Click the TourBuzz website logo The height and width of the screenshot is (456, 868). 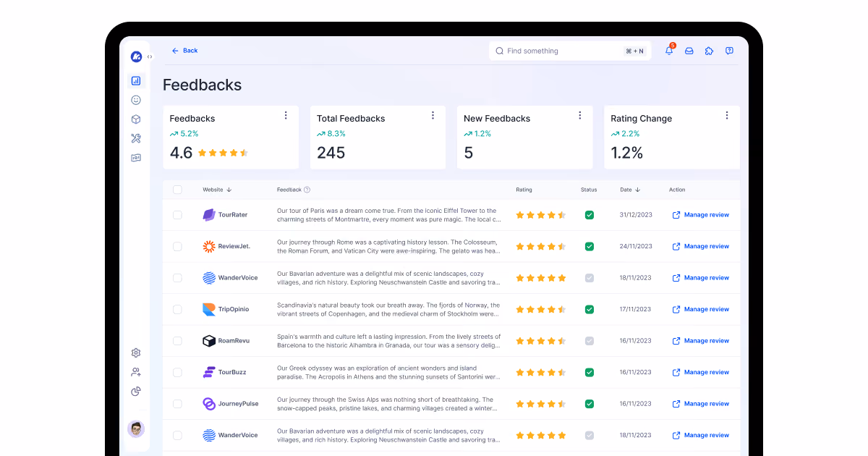209,372
